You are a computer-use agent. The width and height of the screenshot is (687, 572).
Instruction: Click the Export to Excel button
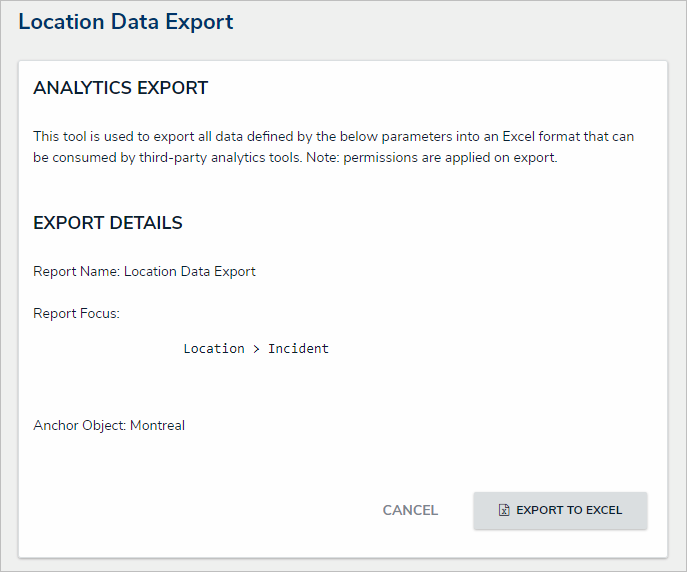(560, 510)
